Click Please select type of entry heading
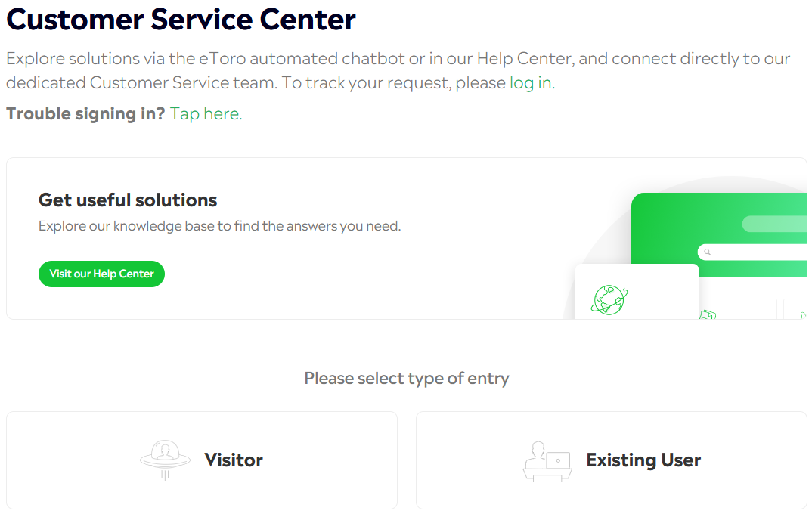This screenshot has width=812, height=511. [406, 378]
